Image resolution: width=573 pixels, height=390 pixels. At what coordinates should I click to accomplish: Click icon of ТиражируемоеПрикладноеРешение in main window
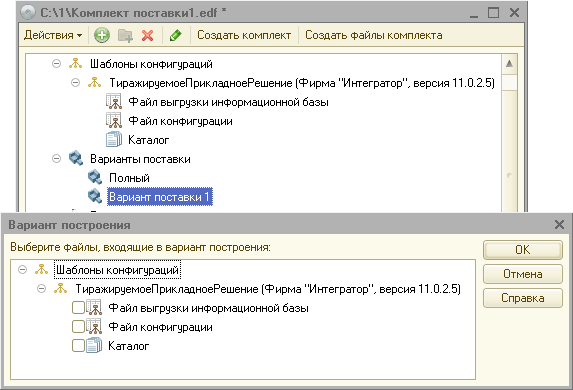pos(95,83)
